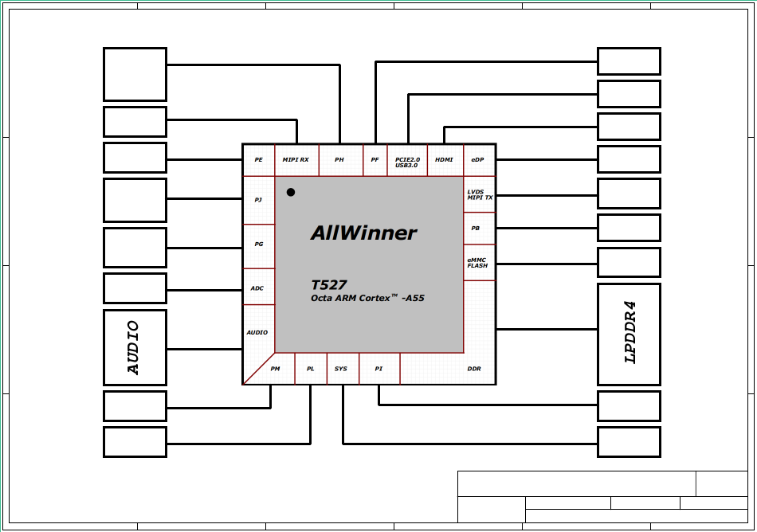
Task: Select the "SYS" pin group label
Action: click(x=341, y=369)
